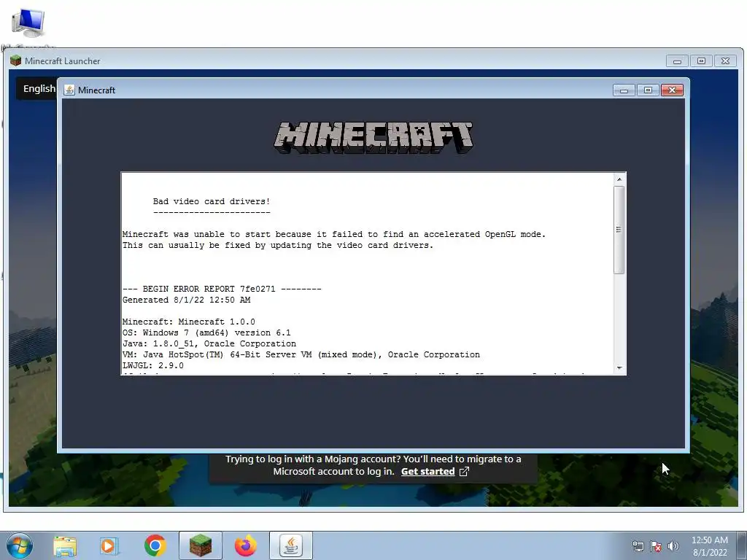Click the volume speaker tray icon
This screenshot has height=560, width=747.
pos(673,546)
